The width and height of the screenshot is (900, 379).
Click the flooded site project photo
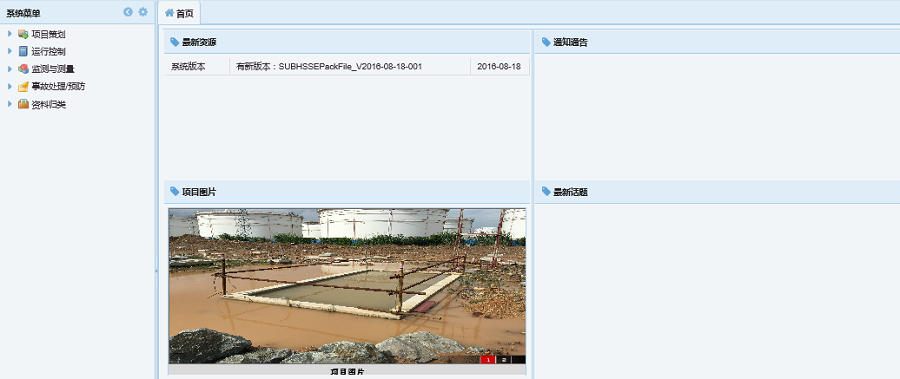(x=347, y=285)
